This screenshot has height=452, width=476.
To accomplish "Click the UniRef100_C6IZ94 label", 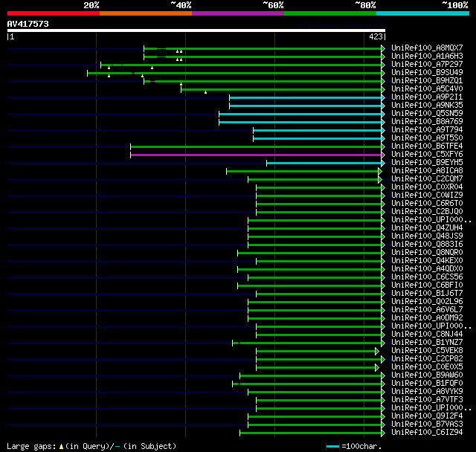I will pyautogui.click(x=427, y=433).
